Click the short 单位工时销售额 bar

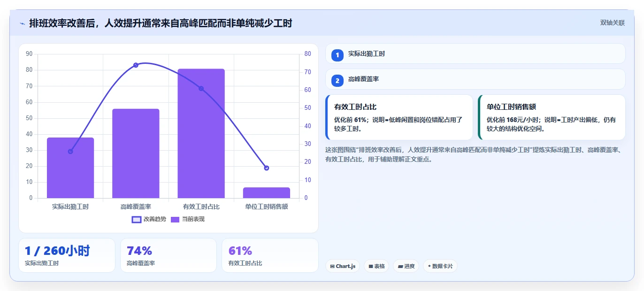[x=267, y=193]
